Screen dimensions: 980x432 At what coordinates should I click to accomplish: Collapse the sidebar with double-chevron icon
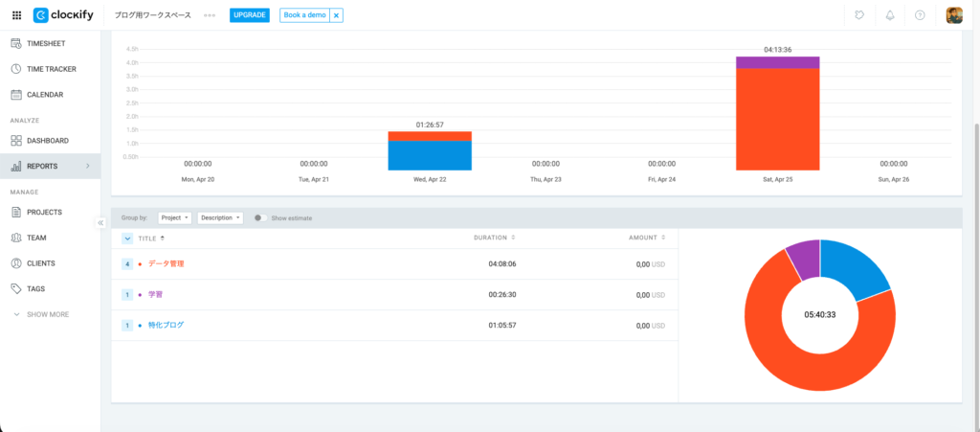pyautogui.click(x=100, y=222)
